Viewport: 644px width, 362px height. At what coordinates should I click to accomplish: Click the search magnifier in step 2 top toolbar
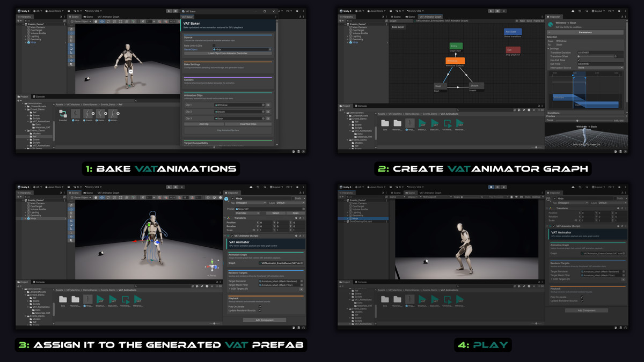587,11
